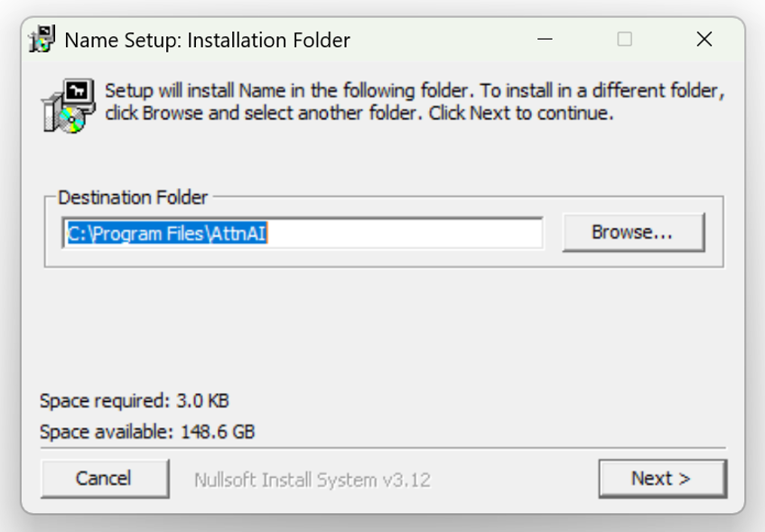This screenshot has height=532, width=765.
Task: Continue with the Next > button
Action: [663, 479]
